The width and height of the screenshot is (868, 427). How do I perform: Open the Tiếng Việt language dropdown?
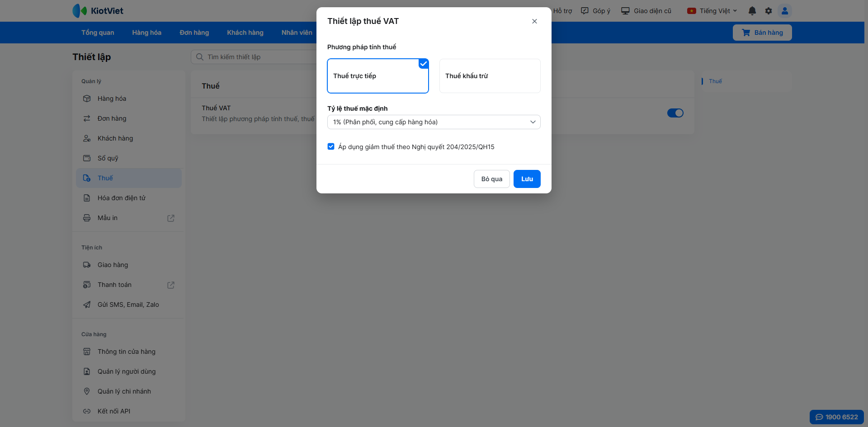click(x=712, y=11)
